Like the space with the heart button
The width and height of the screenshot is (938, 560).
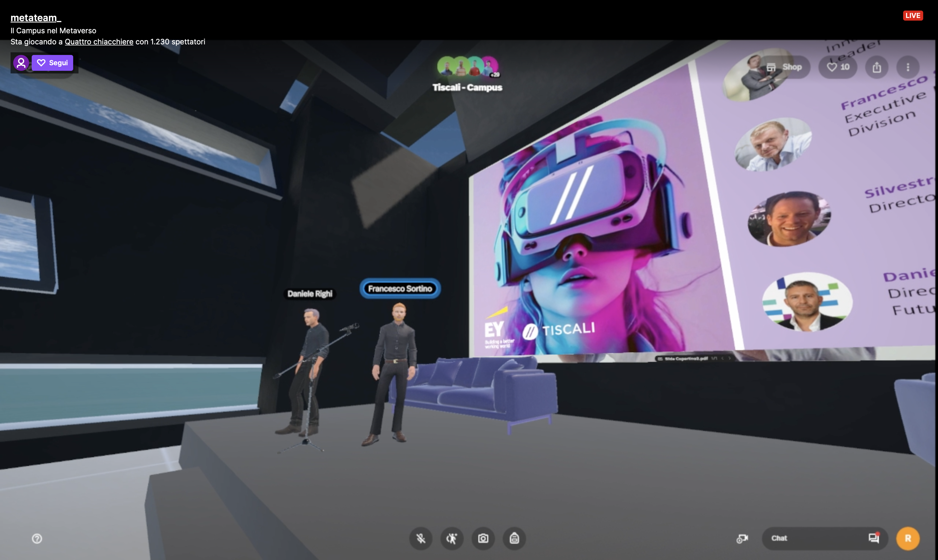coord(838,67)
